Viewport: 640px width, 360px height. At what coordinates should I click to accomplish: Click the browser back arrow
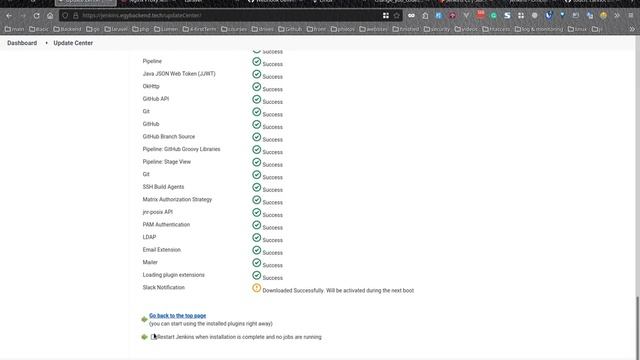[x=9, y=16]
